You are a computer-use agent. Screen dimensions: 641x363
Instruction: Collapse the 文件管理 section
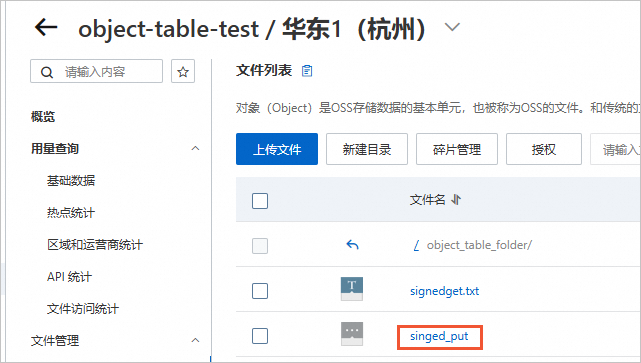[x=195, y=340]
